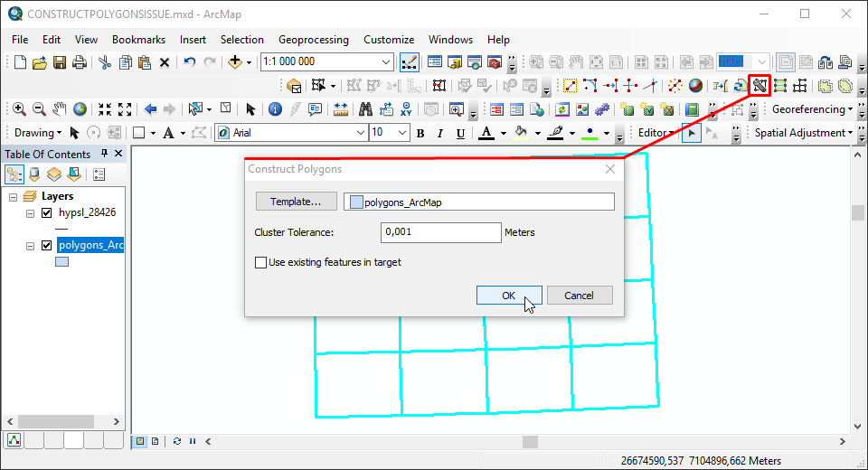Open the fill color picker
This screenshot has width=868, height=470.
tap(521, 133)
